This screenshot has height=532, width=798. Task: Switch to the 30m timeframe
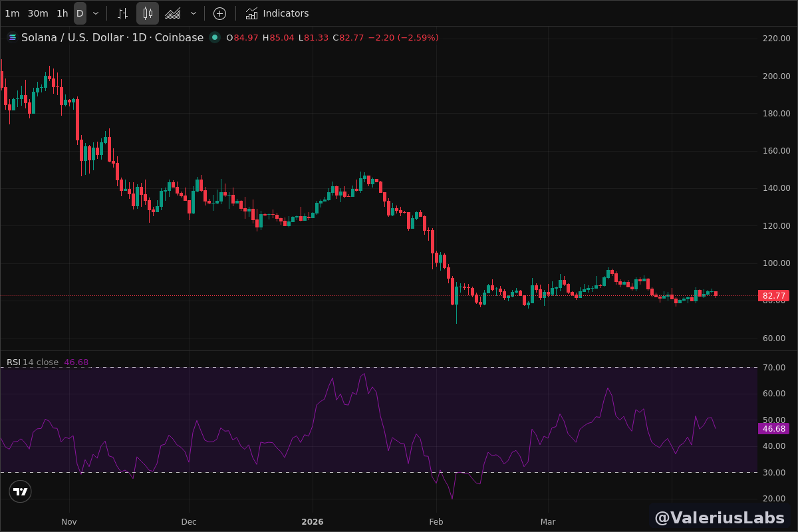pyautogui.click(x=38, y=13)
